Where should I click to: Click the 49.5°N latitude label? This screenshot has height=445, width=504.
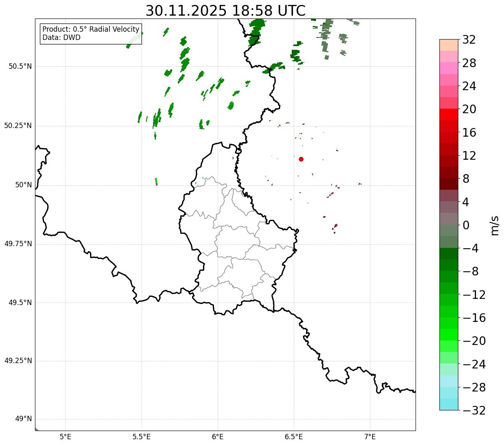point(20,303)
